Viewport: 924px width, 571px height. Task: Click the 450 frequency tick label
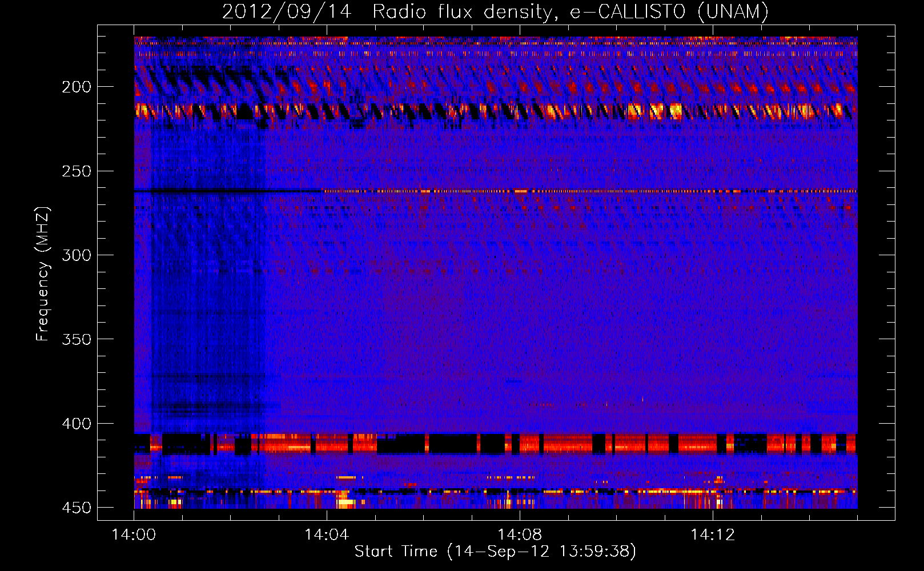coord(77,508)
